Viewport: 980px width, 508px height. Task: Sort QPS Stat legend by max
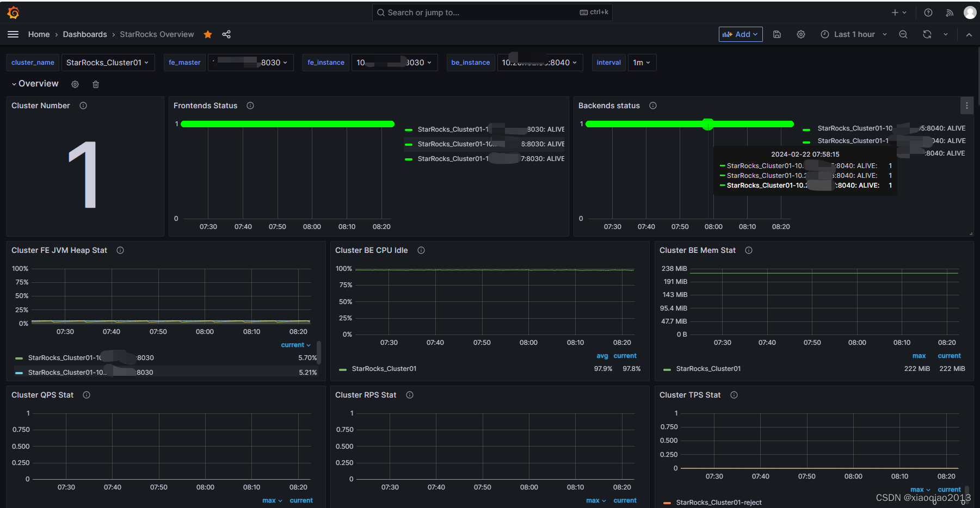click(x=272, y=500)
